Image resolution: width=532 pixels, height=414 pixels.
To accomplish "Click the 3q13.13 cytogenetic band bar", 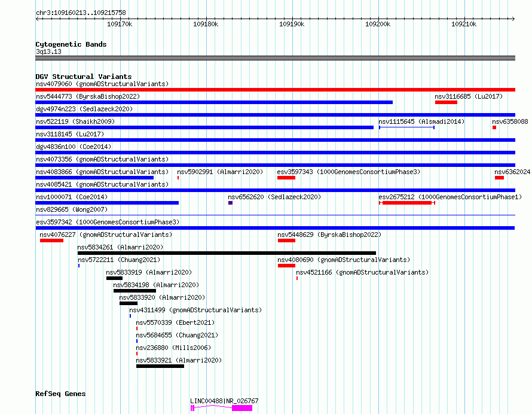I will point(275,58).
